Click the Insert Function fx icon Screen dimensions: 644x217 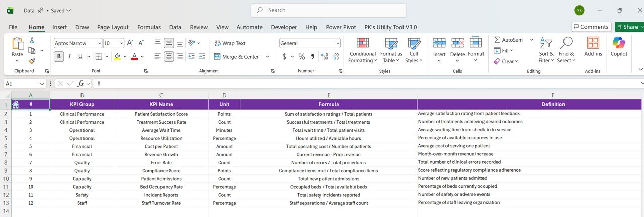tap(80, 84)
